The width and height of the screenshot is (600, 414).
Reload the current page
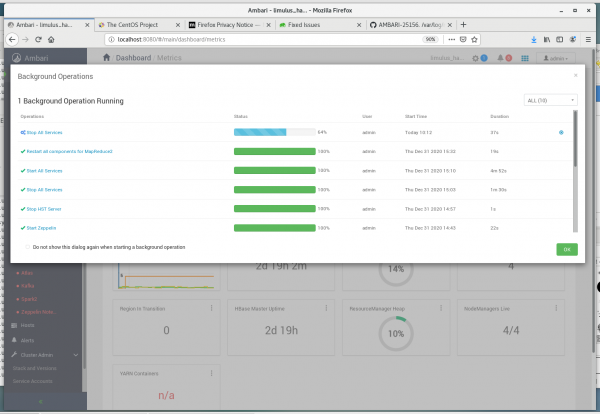[x=38, y=39]
